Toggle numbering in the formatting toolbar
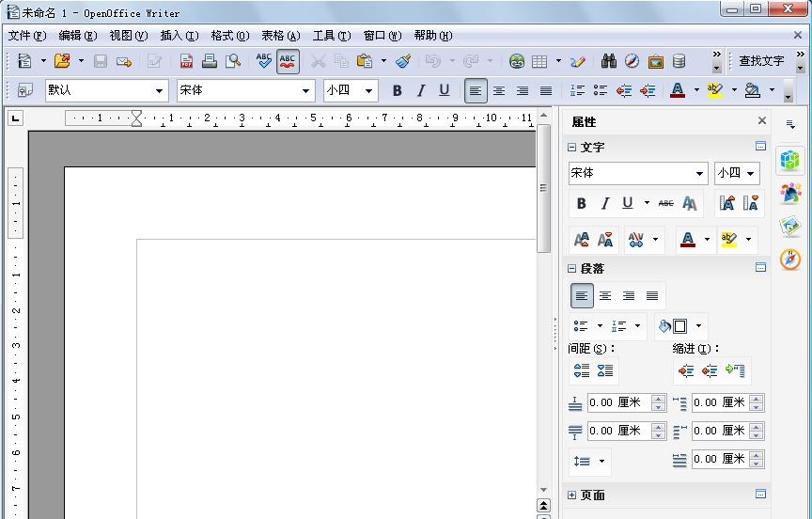812x519 pixels. [x=577, y=90]
